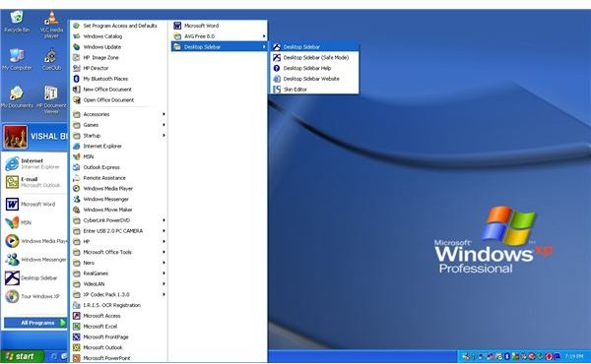Expand the Games submenu
The height and width of the screenshot is (364, 591).
(x=119, y=125)
